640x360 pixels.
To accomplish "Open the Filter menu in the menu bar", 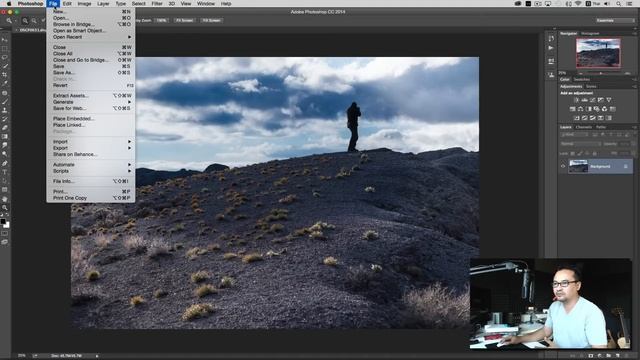I will 157,4.
